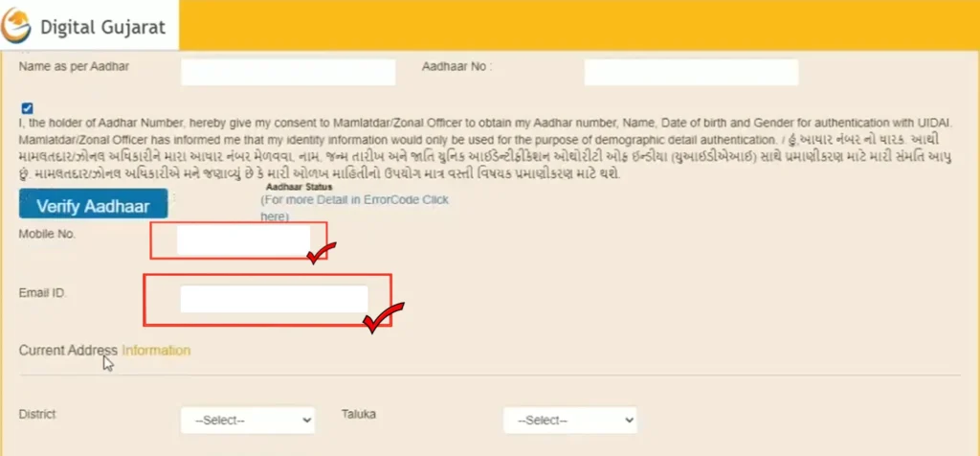Click the red checkmark beside Mobile No. field
The image size is (980, 456).
click(320, 255)
